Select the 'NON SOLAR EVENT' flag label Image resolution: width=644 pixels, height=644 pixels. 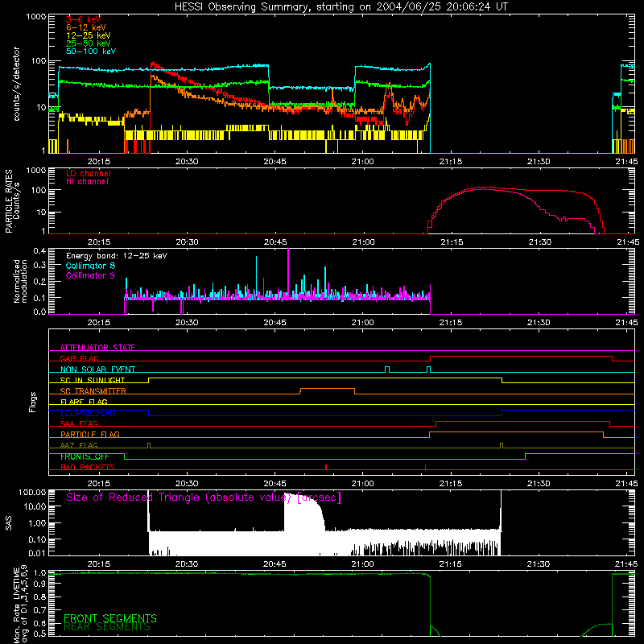tap(97, 369)
